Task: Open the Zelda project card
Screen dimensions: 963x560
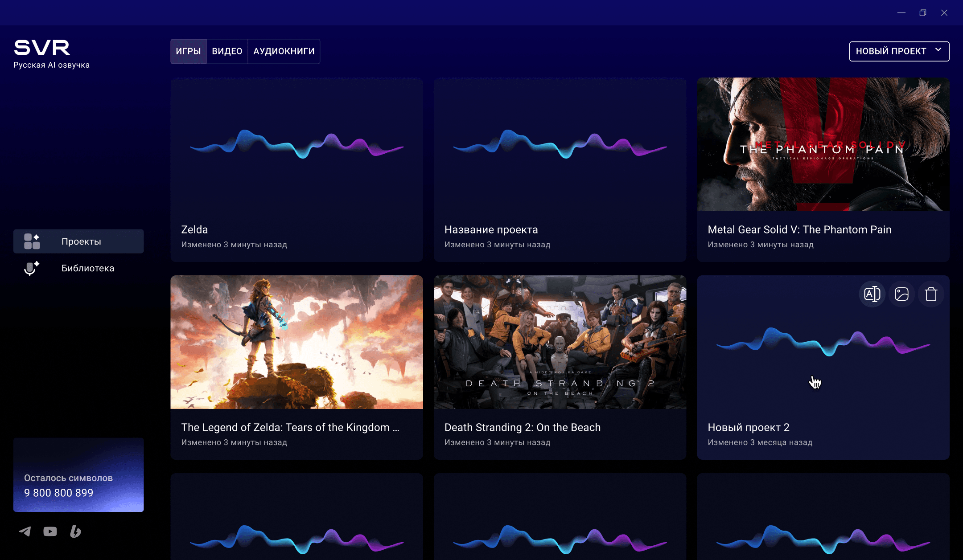Action: (x=296, y=169)
